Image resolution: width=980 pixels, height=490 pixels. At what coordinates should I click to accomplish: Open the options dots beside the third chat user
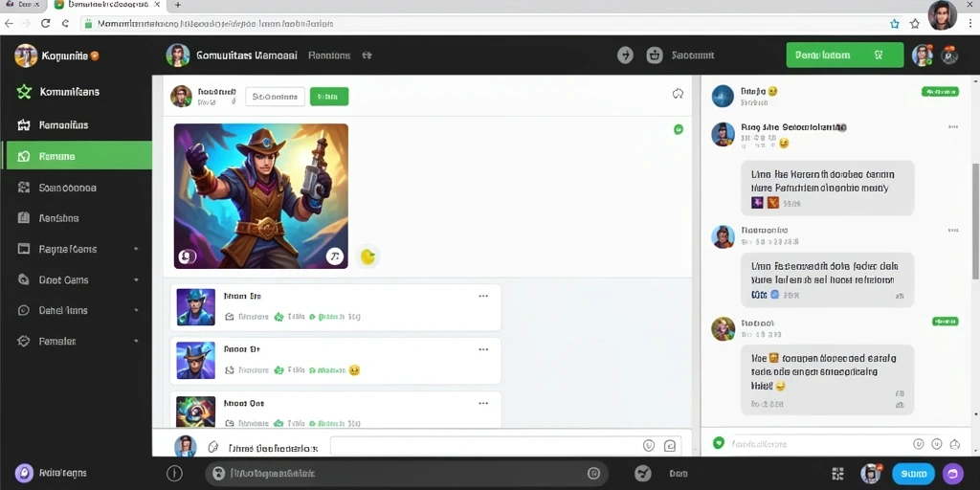click(953, 230)
